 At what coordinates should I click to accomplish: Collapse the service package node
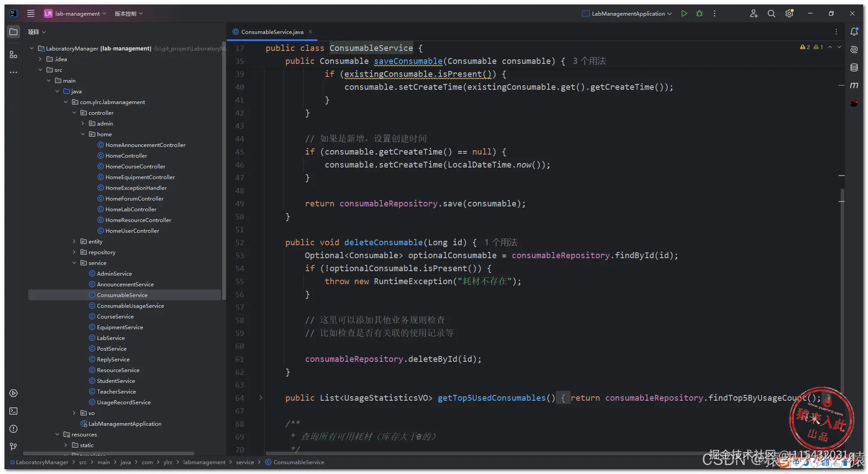point(74,263)
